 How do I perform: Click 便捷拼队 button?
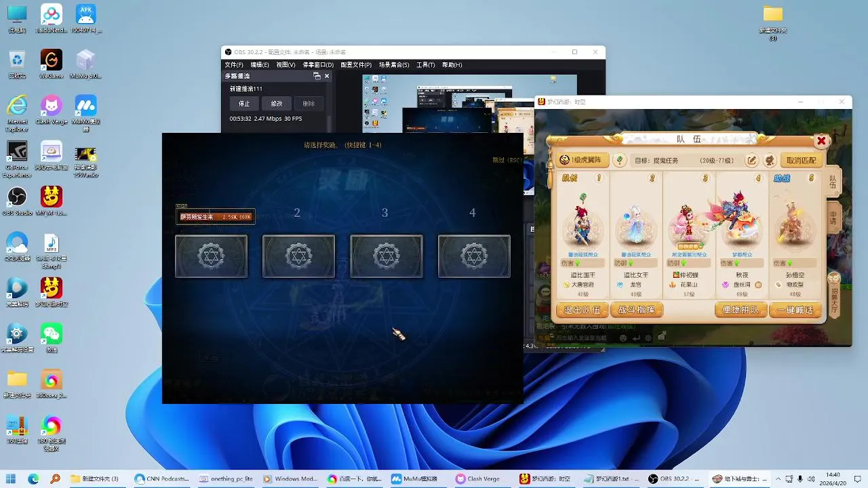point(741,310)
